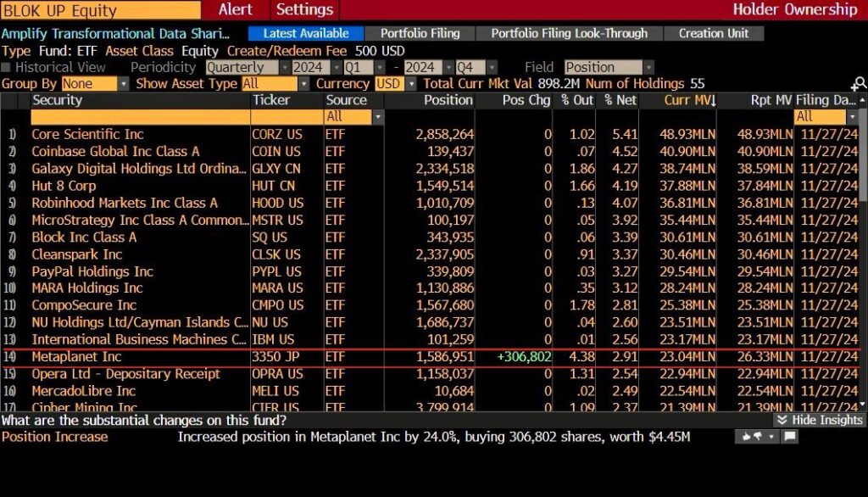Viewport: 868px width, 497px height.
Task: Open the Show Asset Type dropdown
Action: point(275,84)
